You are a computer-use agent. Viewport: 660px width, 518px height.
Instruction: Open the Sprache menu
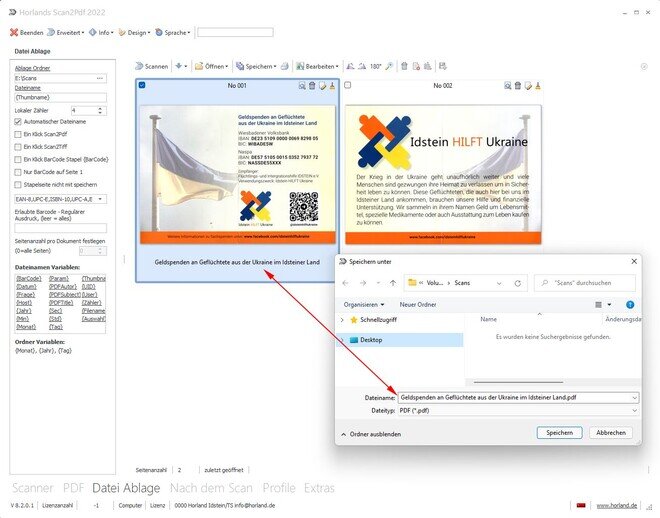(173, 32)
